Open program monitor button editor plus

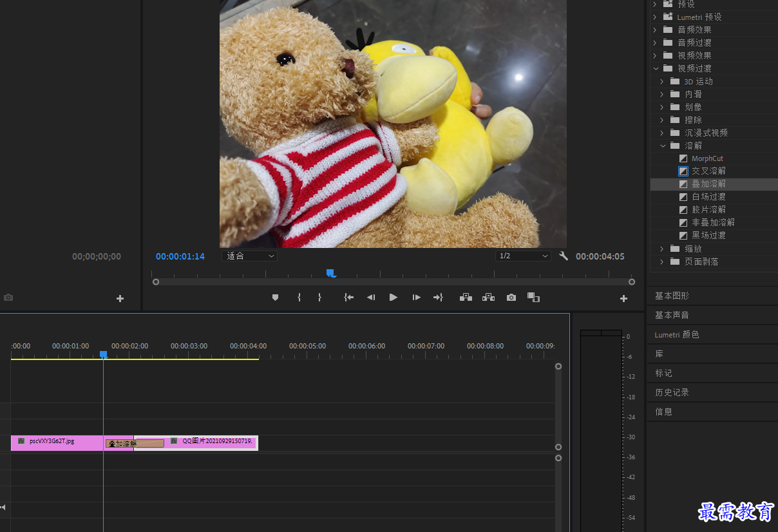(x=623, y=299)
